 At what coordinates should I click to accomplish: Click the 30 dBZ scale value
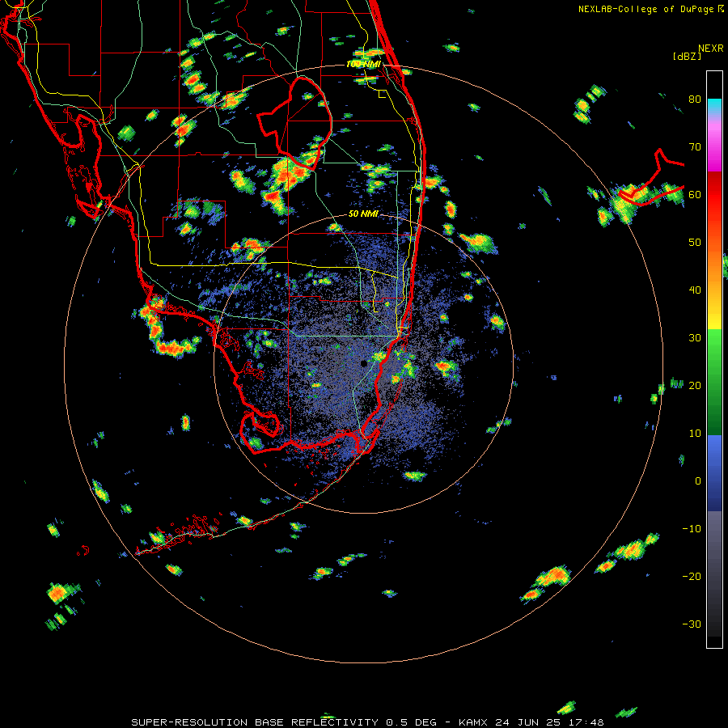[x=695, y=338]
